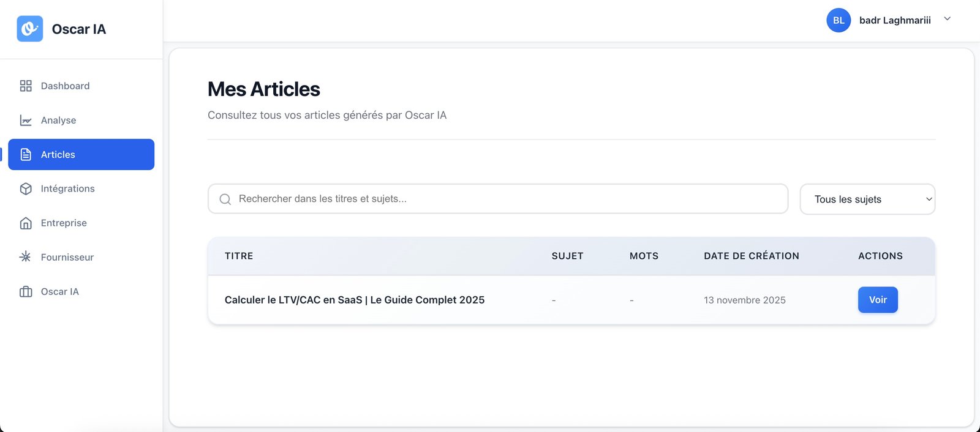Select the Fournisseur asterisk icon

[x=26, y=257]
